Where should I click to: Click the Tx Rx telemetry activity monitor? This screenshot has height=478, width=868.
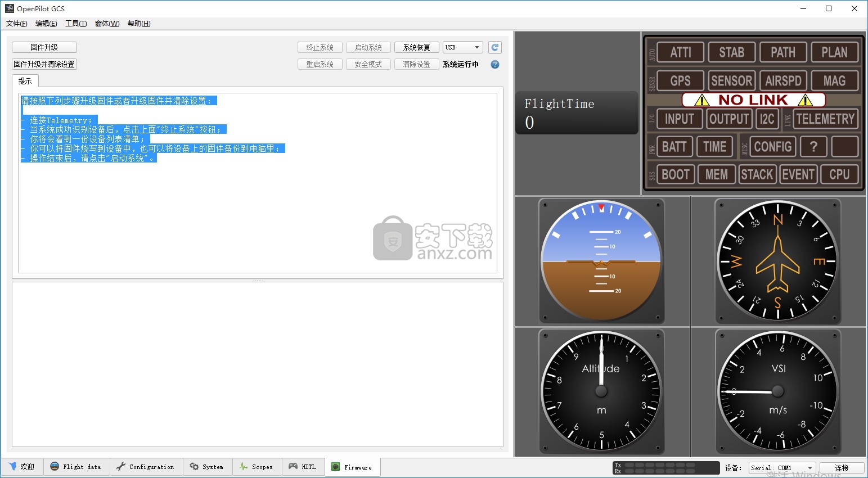[665, 468]
